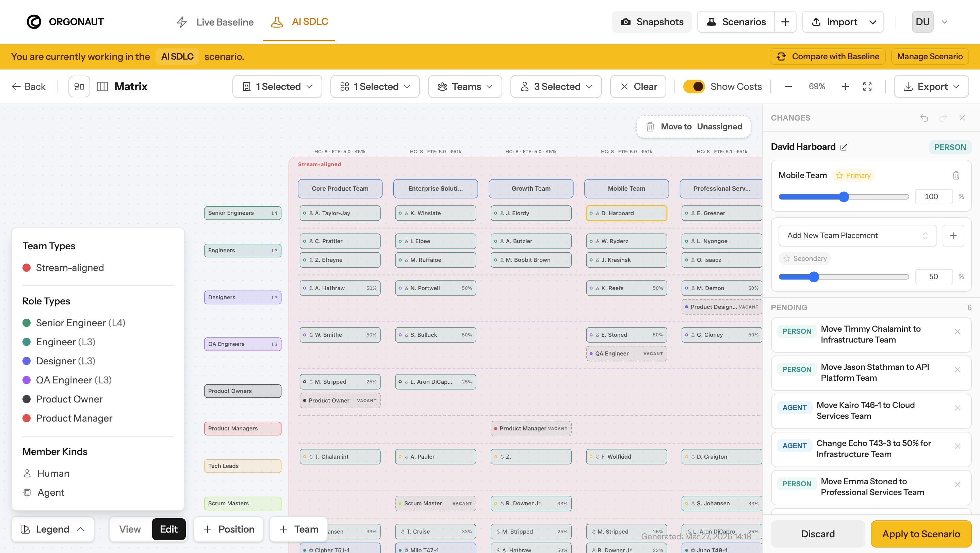
Task: Clear the active filters
Action: pos(638,87)
